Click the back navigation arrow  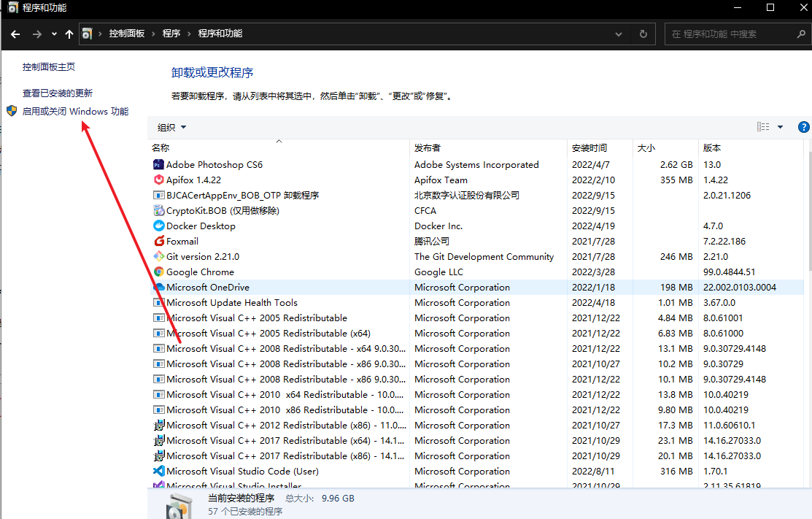click(15, 34)
